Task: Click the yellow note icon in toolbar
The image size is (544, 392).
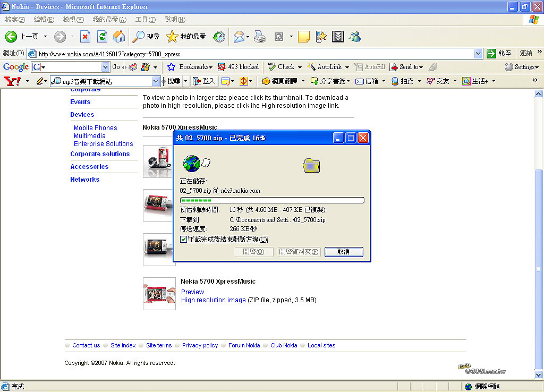Action: 303,37
